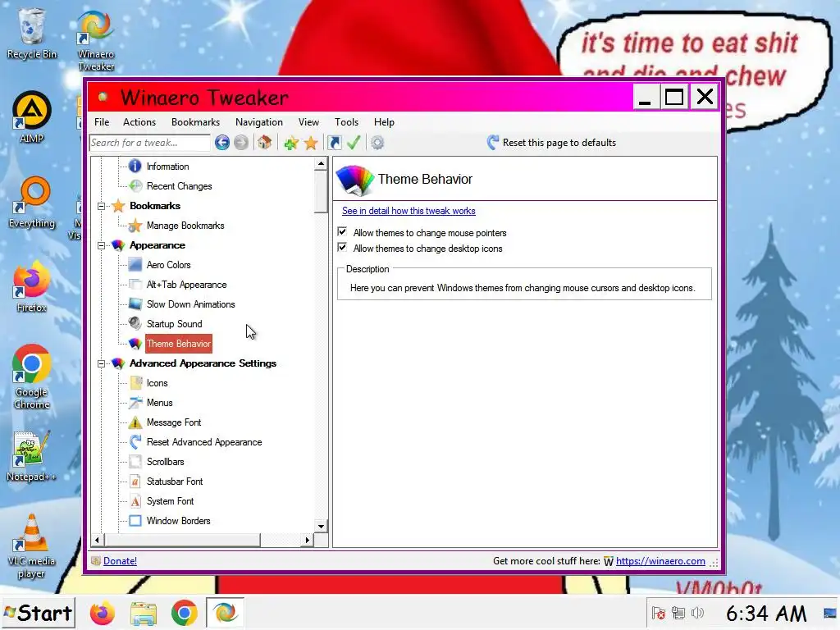The width and height of the screenshot is (840, 630).
Task: Select the VLC media player desktop icon
Action: pyautogui.click(x=31, y=546)
